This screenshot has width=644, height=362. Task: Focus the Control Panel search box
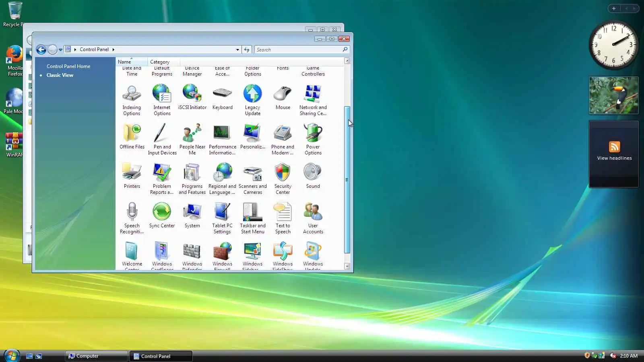pos(301,49)
